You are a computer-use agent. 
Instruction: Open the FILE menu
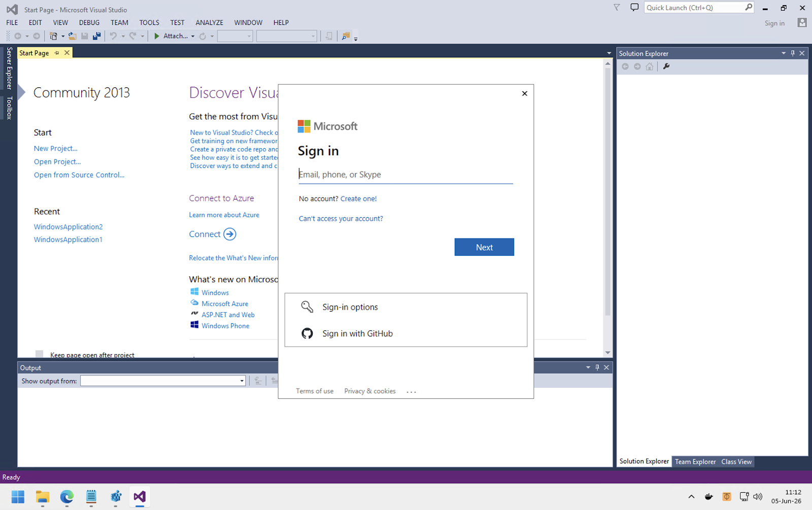pyautogui.click(x=12, y=23)
